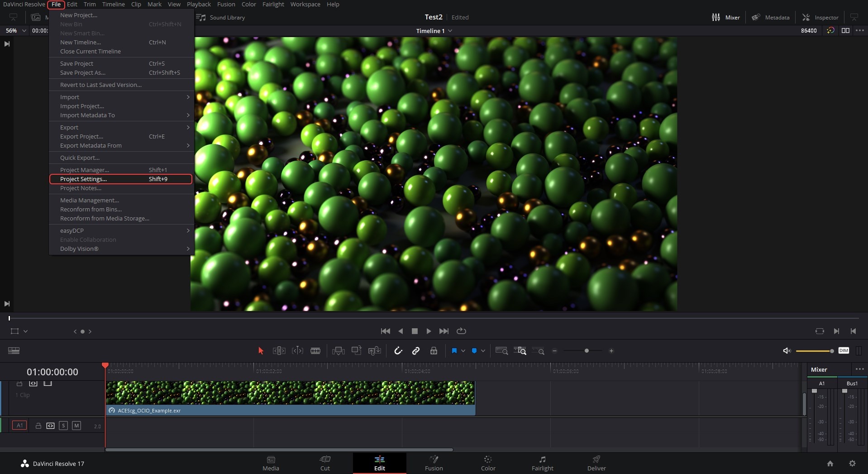Click Quick Export menu entry
The height and width of the screenshot is (474, 868).
click(80, 158)
